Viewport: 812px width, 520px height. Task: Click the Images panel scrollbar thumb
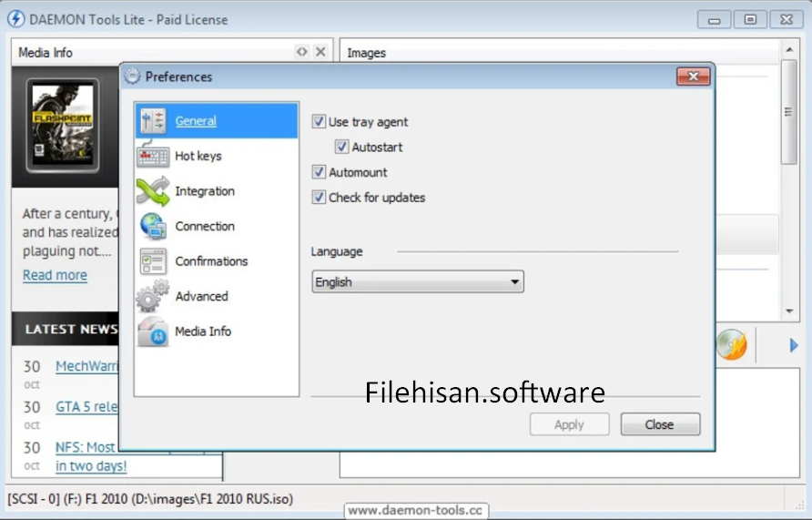tap(788, 111)
